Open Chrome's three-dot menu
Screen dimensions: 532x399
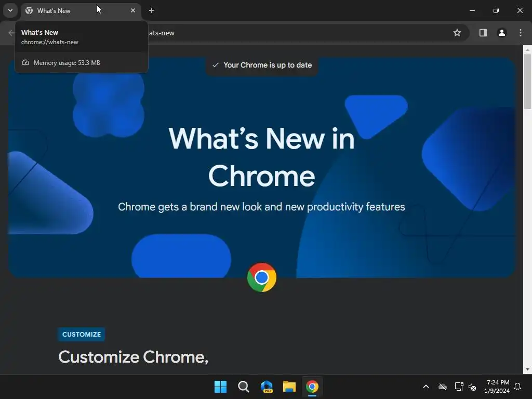pyautogui.click(x=521, y=33)
